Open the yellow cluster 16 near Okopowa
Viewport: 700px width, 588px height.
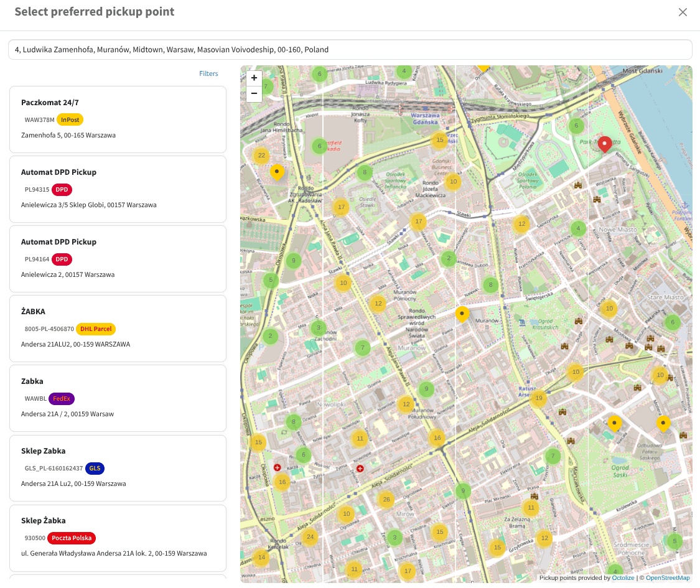coord(282,482)
